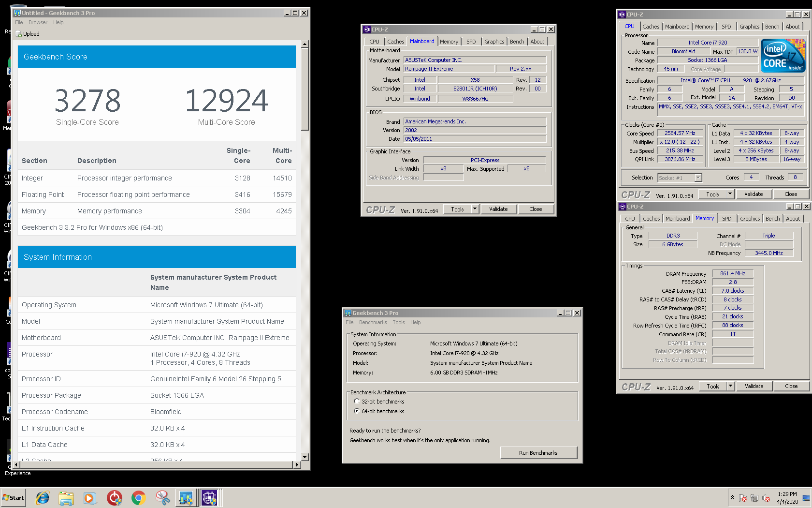Click the Show Desktop icon beside the clock

[x=806, y=498]
